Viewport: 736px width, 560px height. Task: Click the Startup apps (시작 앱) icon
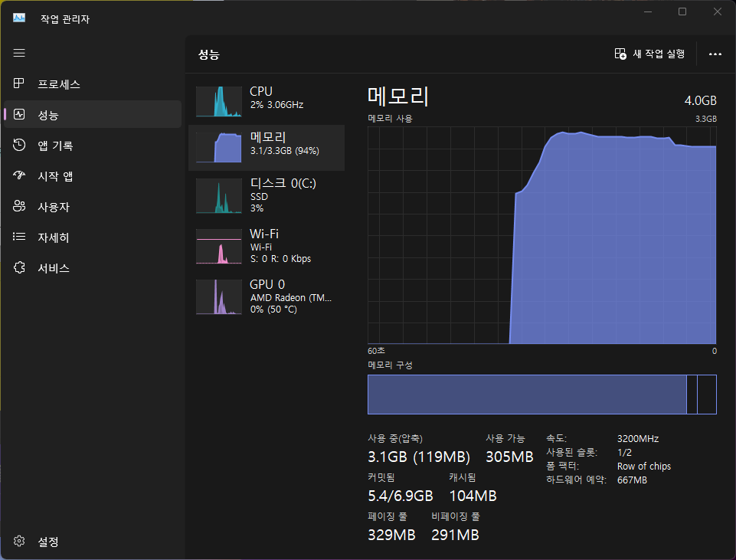[19, 175]
